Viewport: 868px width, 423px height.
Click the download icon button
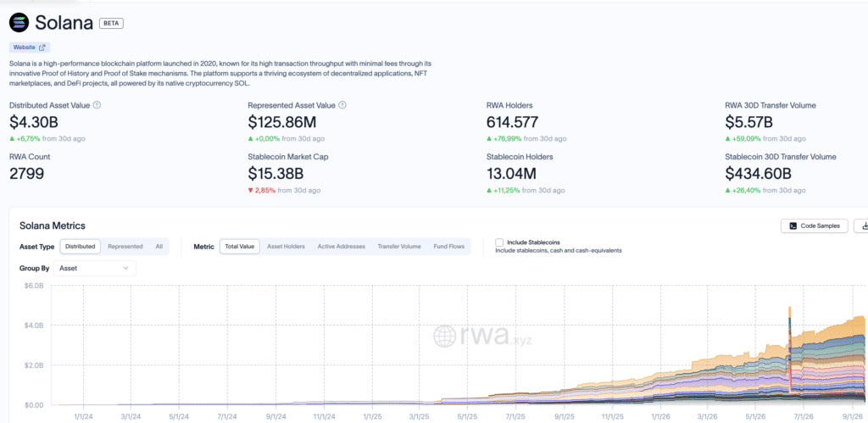coord(862,225)
